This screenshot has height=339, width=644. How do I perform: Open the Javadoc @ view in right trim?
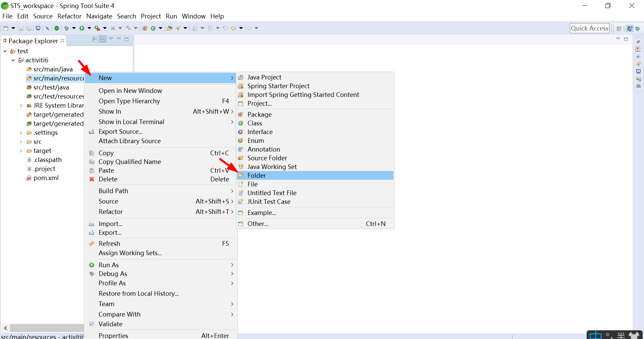pyautogui.click(x=638, y=57)
